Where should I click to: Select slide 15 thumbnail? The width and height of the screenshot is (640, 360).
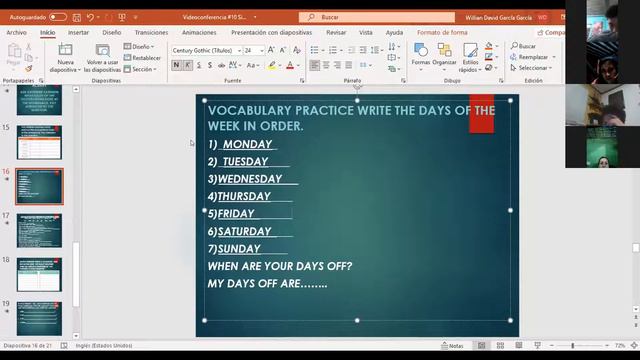(39, 142)
